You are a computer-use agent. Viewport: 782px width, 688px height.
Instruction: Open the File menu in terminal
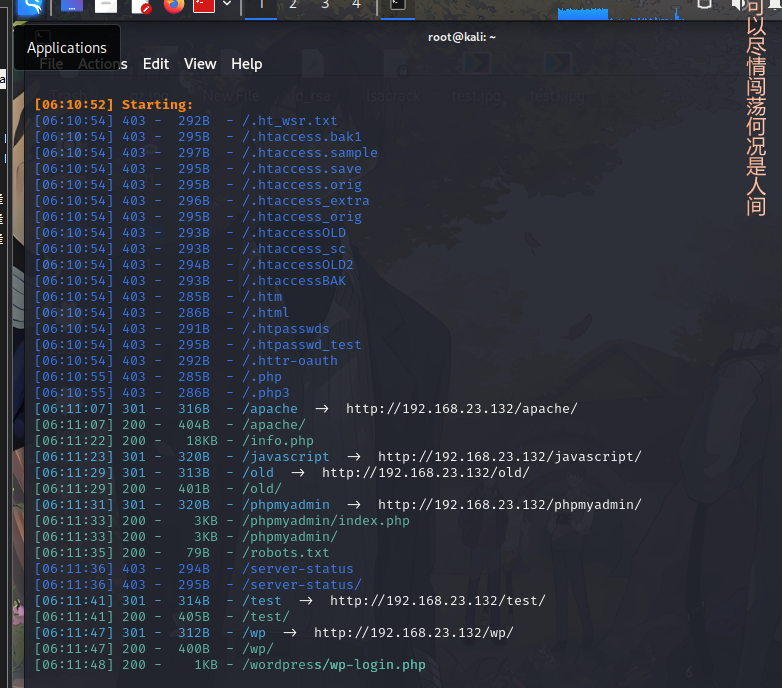tap(51, 63)
